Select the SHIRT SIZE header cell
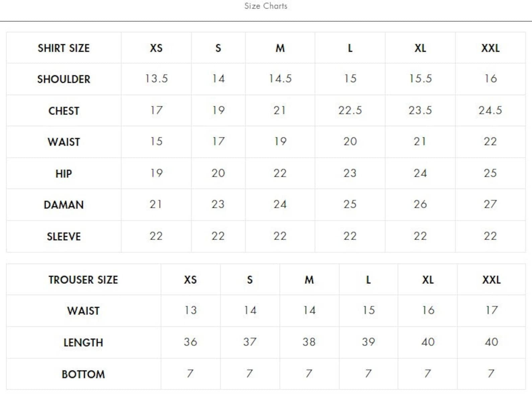Viewport: 532px width, 408px height. [x=64, y=48]
